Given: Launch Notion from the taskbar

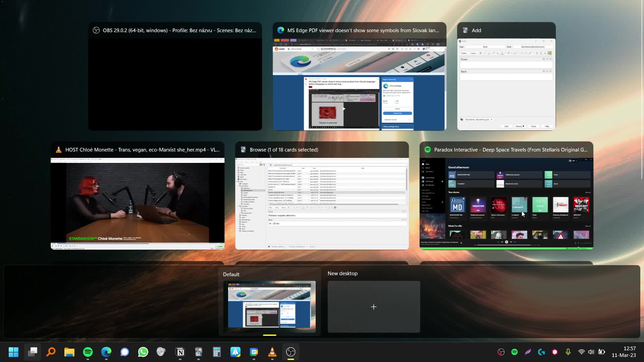Looking at the screenshot, I should click(180, 352).
